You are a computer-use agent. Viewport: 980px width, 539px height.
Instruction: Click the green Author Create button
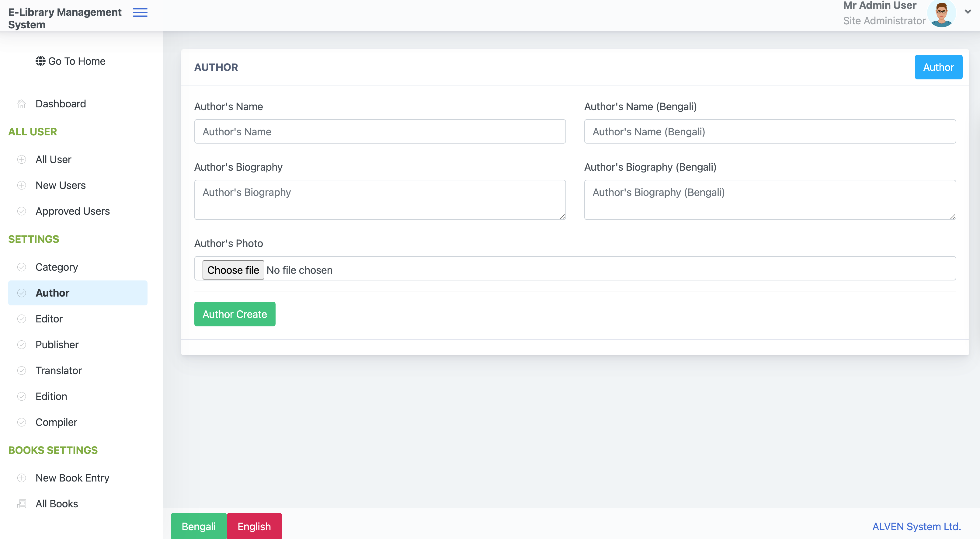[235, 314]
